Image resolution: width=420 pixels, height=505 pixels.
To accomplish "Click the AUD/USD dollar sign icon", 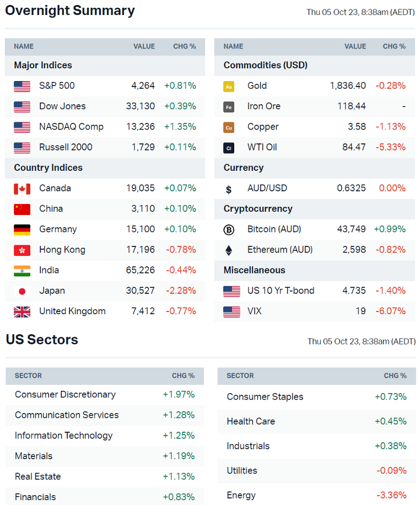I will [229, 189].
